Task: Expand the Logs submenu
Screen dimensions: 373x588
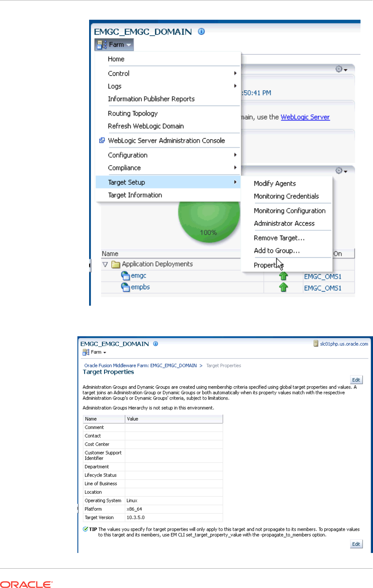Action: 168,86
